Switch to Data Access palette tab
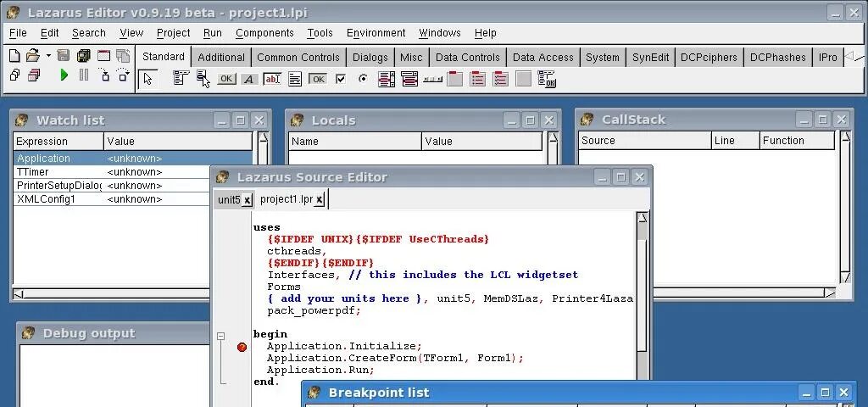The image size is (868, 407). click(x=542, y=57)
